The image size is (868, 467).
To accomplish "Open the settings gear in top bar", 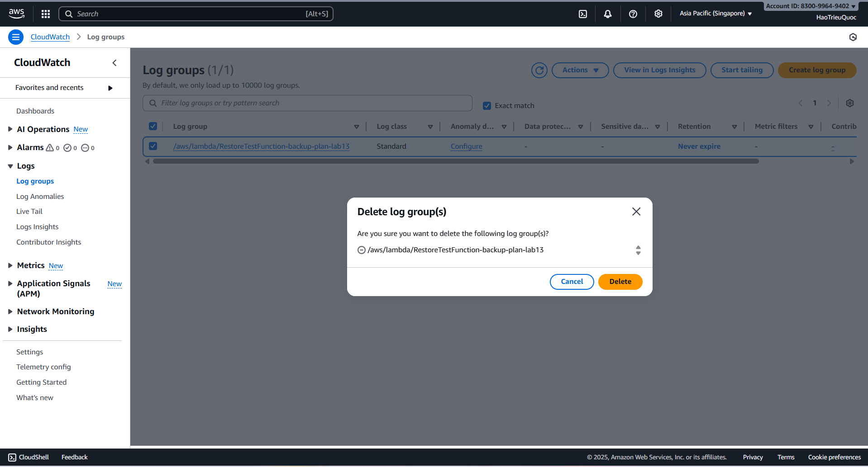I will click(658, 14).
